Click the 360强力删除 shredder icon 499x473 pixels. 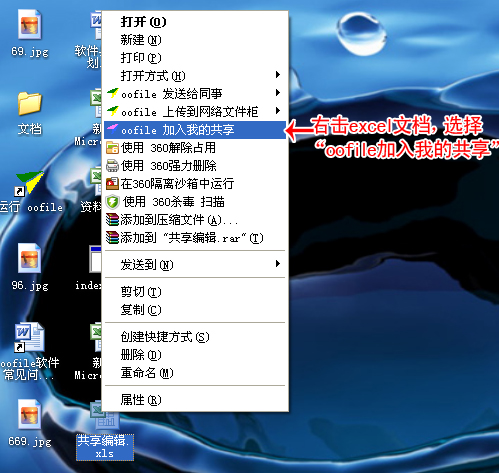click(112, 166)
